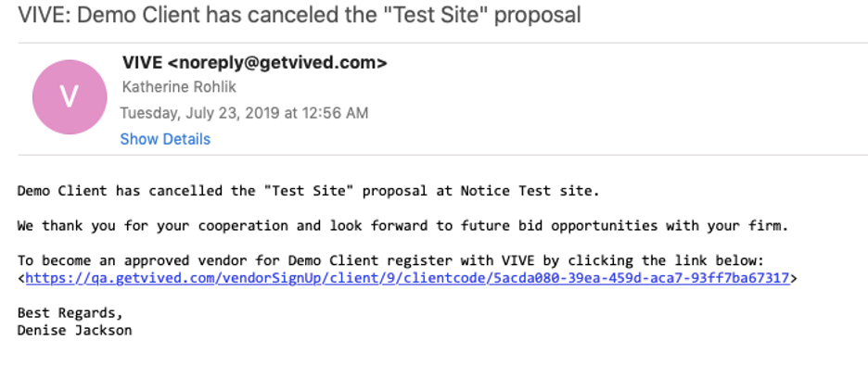Click the Tuesday, July 23, 2019 date
The height and width of the screenshot is (391, 868).
199,113
